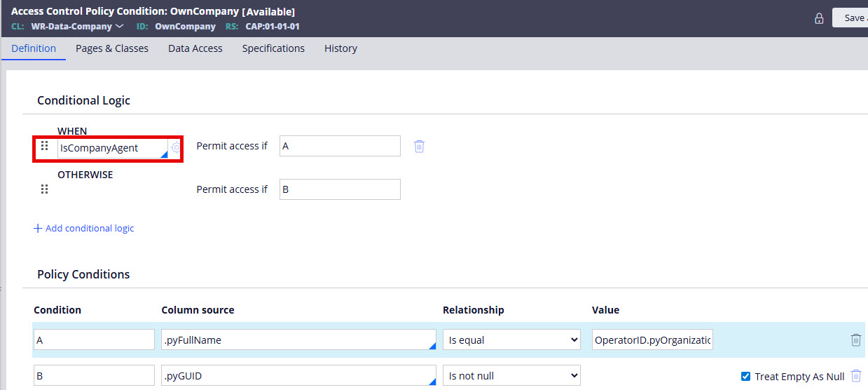Open the 'Is not null' relationship dropdown
Viewport: 868px width, 390px height.
pyautogui.click(x=511, y=376)
